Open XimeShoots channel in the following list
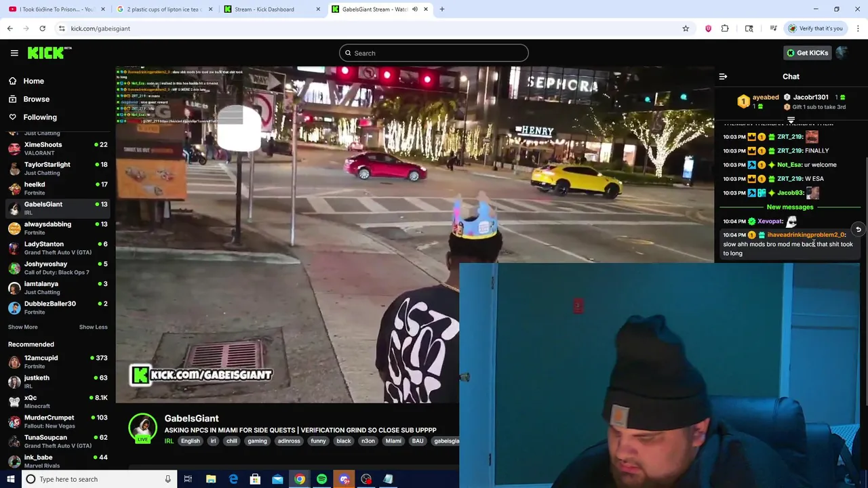The image size is (868, 488). pos(58,148)
